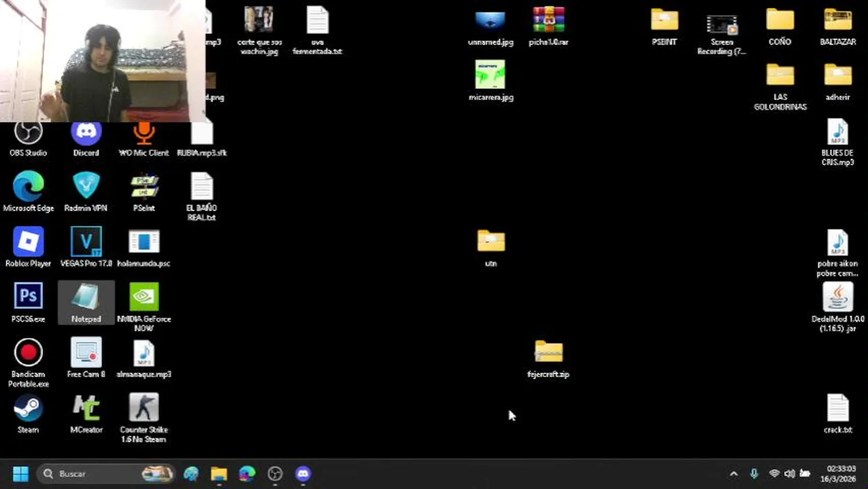Open the Windows Start menu
This screenshot has width=868, height=489.
point(20,473)
